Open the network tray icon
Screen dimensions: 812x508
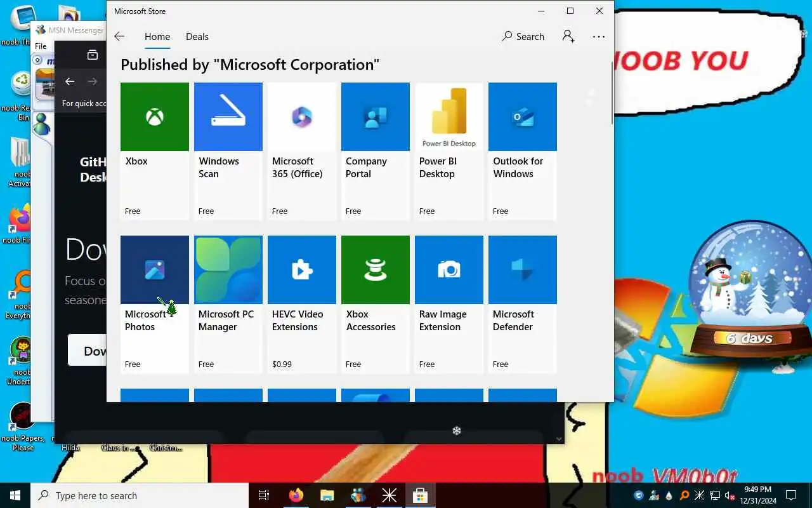pyautogui.click(x=715, y=495)
